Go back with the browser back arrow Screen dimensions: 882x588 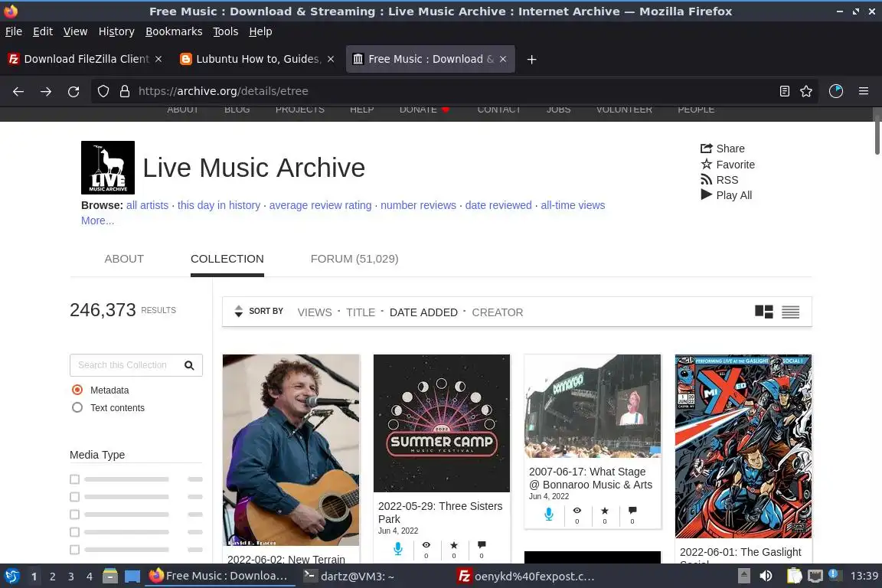pyautogui.click(x=18, y=91)
